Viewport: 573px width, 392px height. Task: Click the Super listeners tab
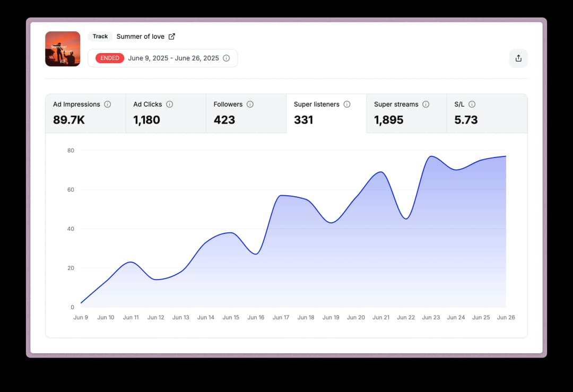(326, 114)
